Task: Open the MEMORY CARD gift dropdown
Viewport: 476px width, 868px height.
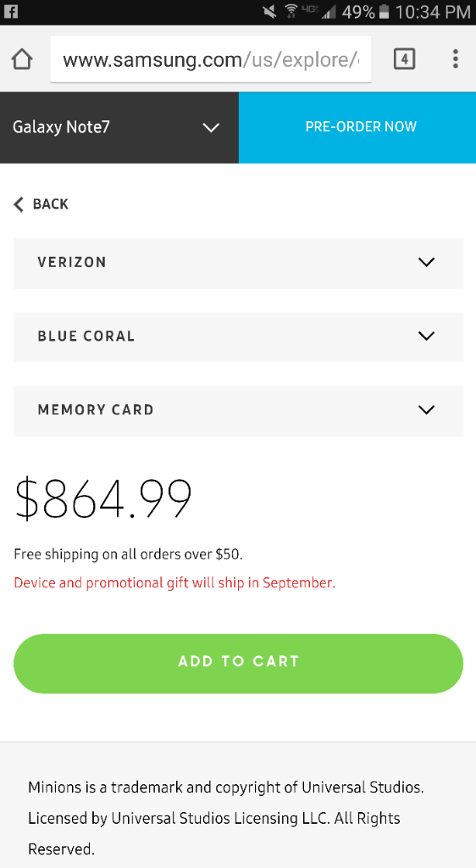Action: [238, 411]
